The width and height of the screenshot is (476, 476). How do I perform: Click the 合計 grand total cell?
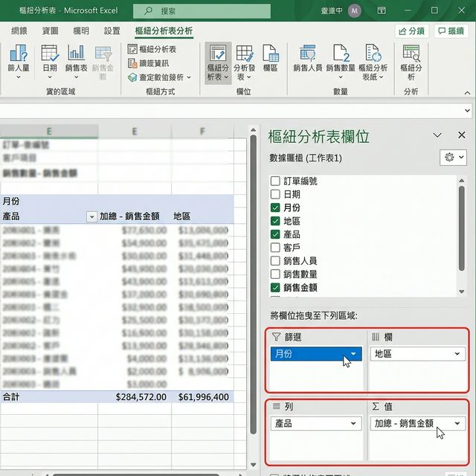[x=49, y=396]
